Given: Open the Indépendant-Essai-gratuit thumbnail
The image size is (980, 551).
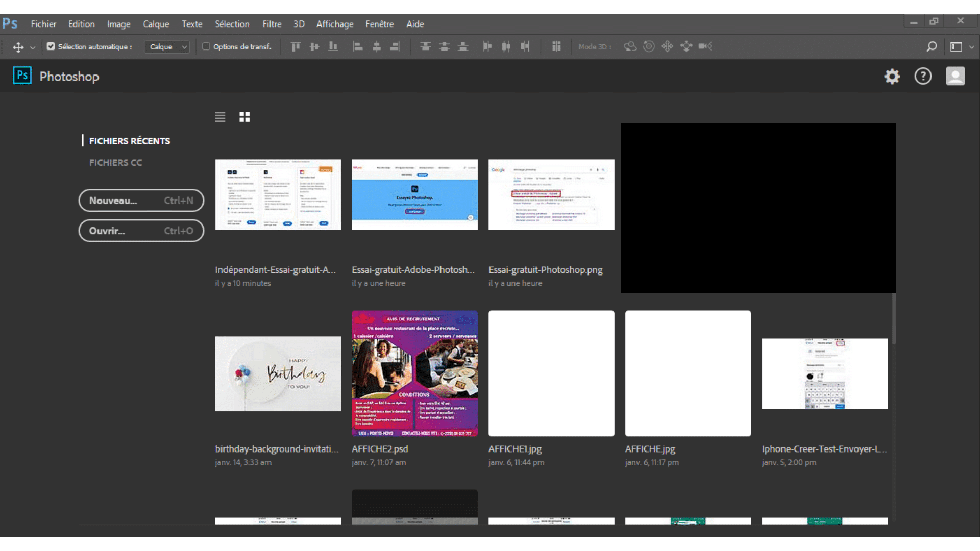Looking at the screenshot, I should pos(278,194).
